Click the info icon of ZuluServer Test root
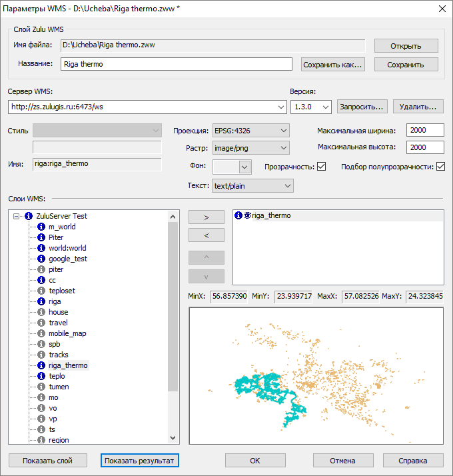 pos(28,216)
